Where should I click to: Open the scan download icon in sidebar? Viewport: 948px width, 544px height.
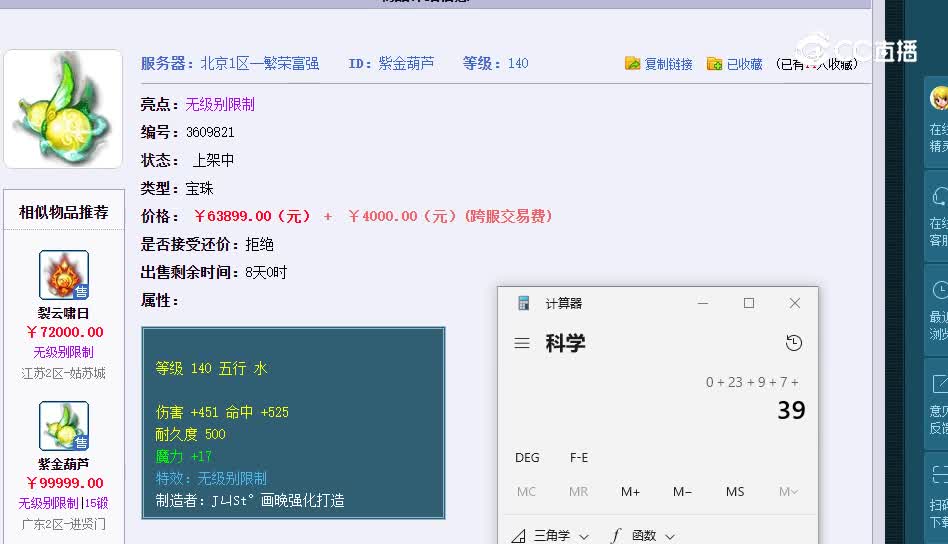point(940,474)
